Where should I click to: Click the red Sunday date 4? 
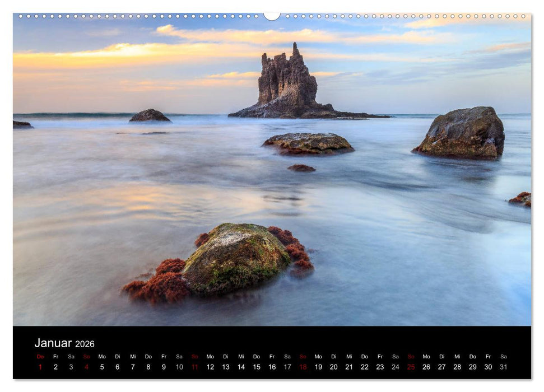coord(85,367)
